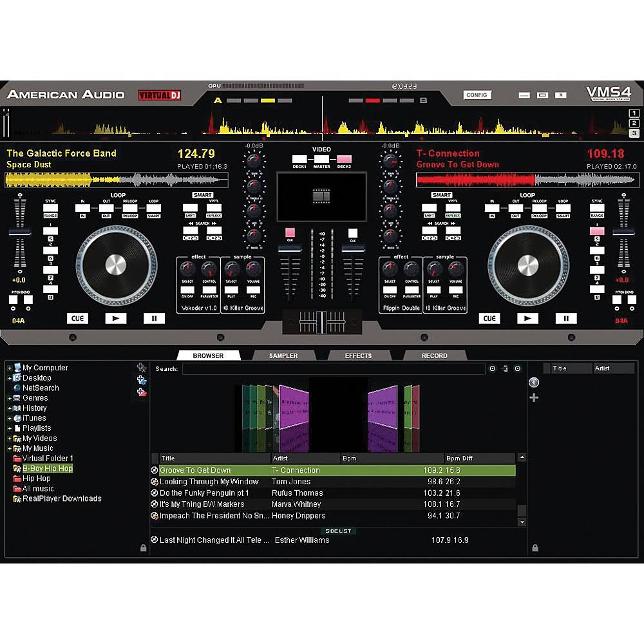Turn the left deck sample VOLUME knob
Image resolution: width=644 pixels, height=644 pixels.
click(x=253, y=269)
